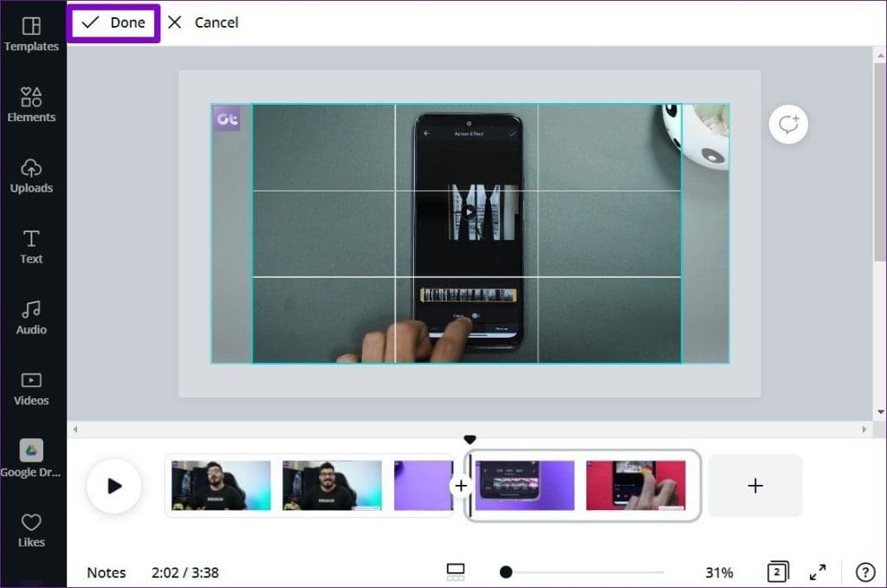Toggle the timeline thumbnail view
The width and height of the screenshot is (887, 588).
point(455,572)
